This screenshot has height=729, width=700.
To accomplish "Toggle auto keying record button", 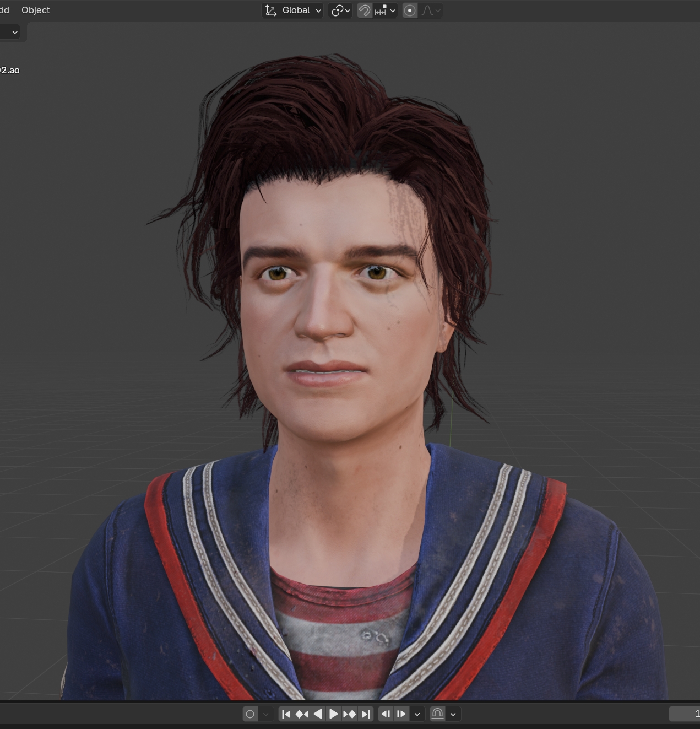I will pos(250,714).
